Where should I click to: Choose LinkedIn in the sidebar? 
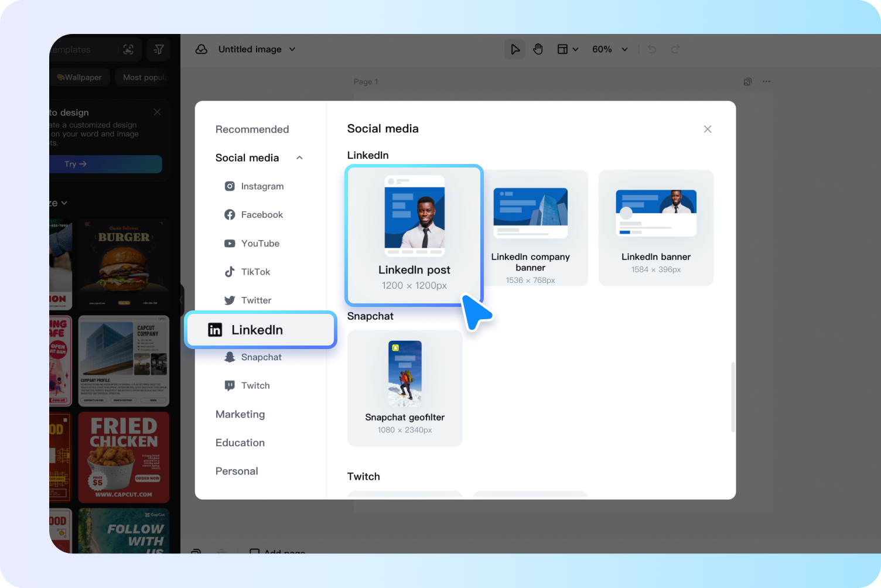pyautogui.click(x=261, y=330)
